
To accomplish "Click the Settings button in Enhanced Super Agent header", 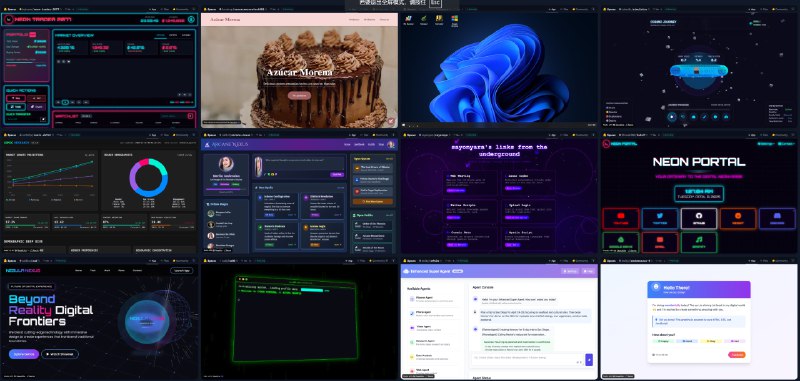I will pos(570,271).
